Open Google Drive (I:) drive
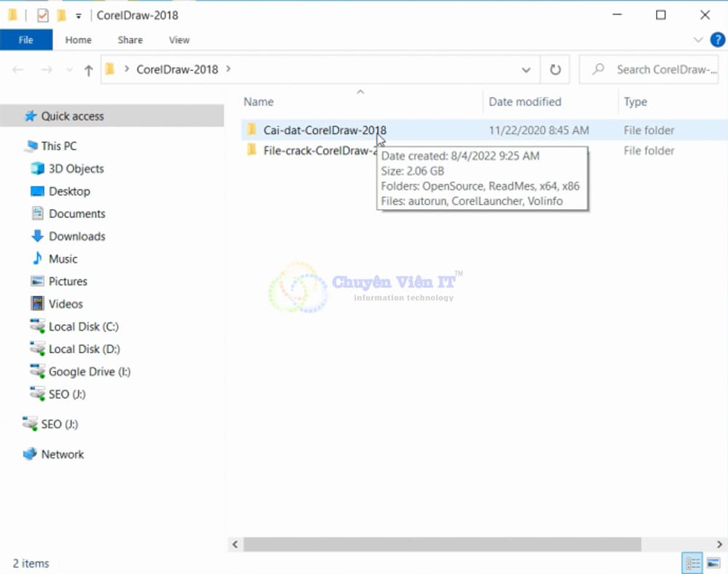This screenshot has height=574, width=728. point(89,371)
